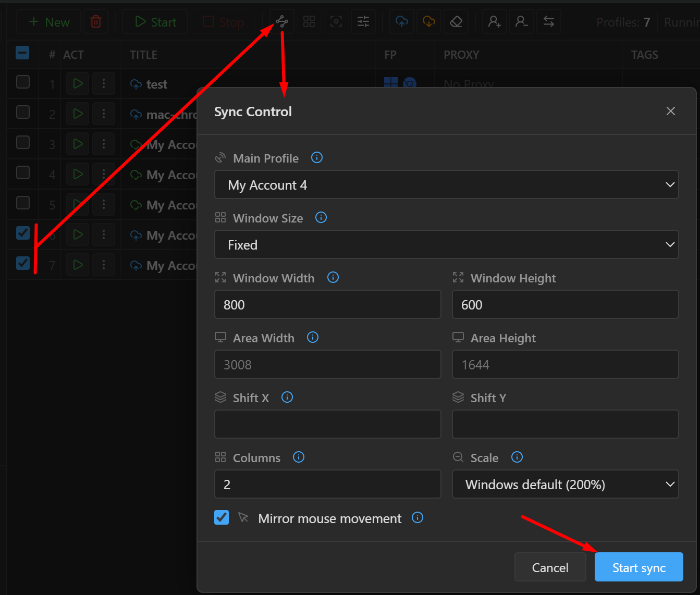The image size is (700, 595).
Task: Click the transfer arrows toolbar icon
Action: pos(549,22)
